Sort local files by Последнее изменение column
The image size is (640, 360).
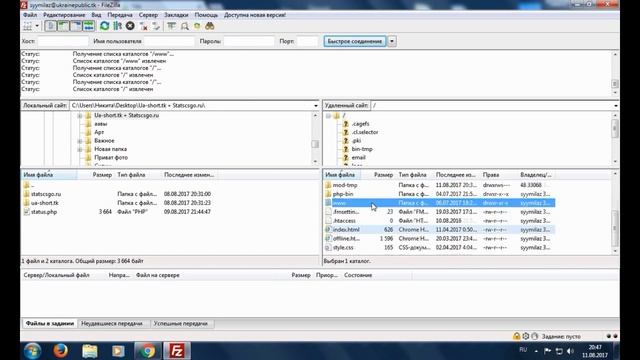point(189,175)
